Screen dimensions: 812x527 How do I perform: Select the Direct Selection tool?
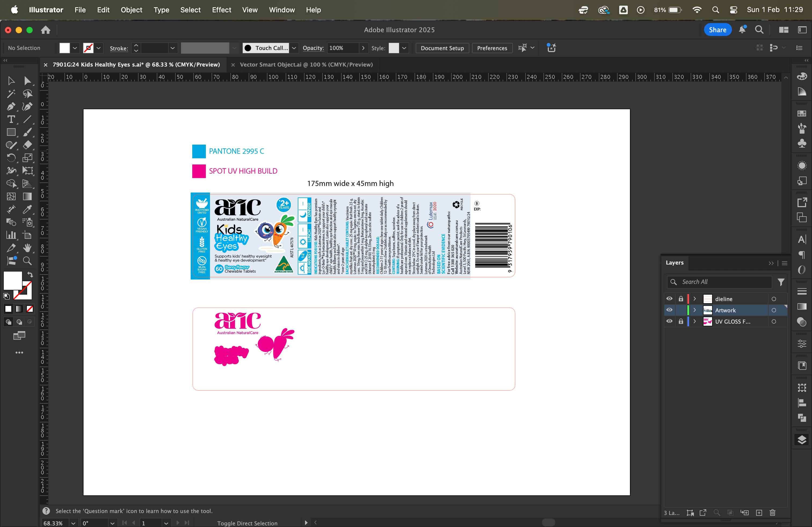[x=27, y=81]
